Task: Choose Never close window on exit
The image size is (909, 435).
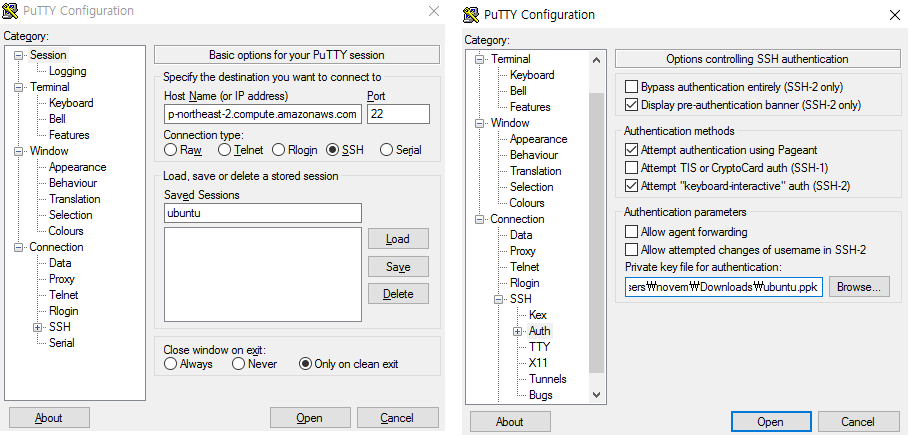Action: point(238,364)
